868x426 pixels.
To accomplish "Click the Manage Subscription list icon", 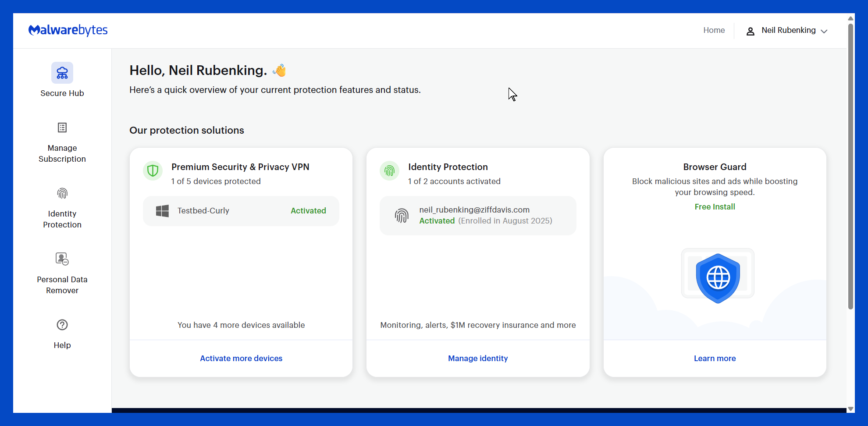I will [x=62, y=128].
